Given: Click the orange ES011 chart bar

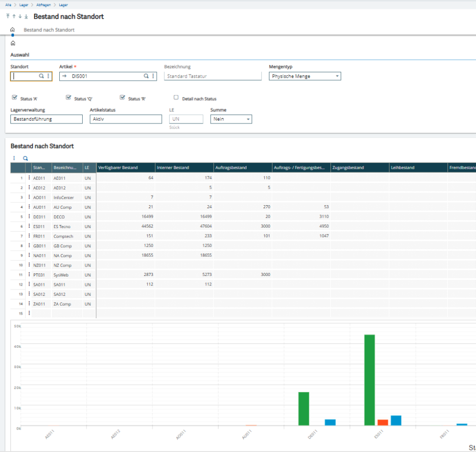Looking at the screenshot, I should [x=383, y=422].
